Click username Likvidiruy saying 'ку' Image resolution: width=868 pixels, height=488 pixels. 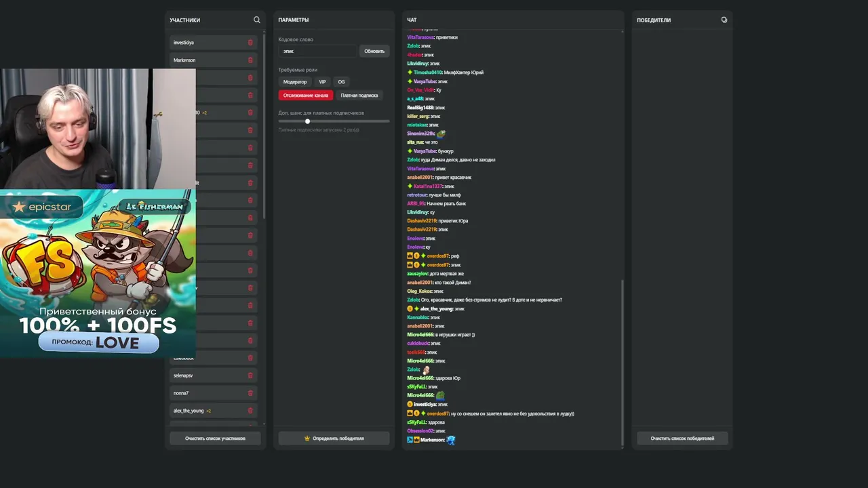(x=418, y=213)
